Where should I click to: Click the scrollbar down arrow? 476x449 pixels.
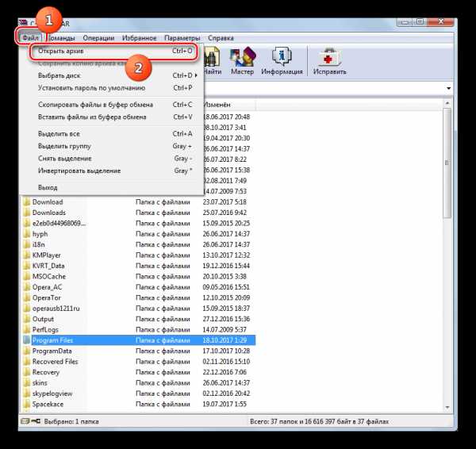(x=447, y=408)
